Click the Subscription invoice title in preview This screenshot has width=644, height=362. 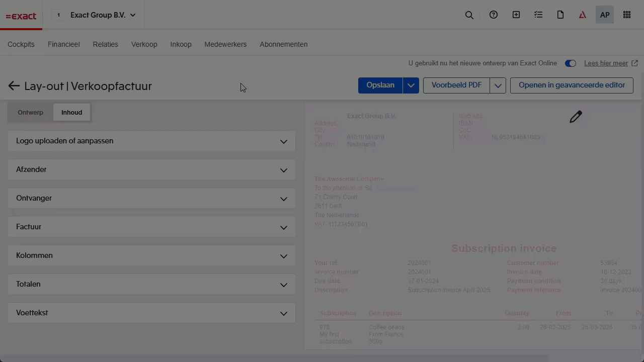tap(504, 248)
